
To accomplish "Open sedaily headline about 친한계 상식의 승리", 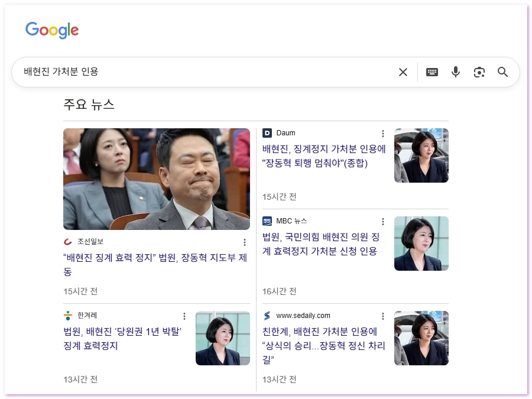I will pyautogui.click(x=323, y=345).
